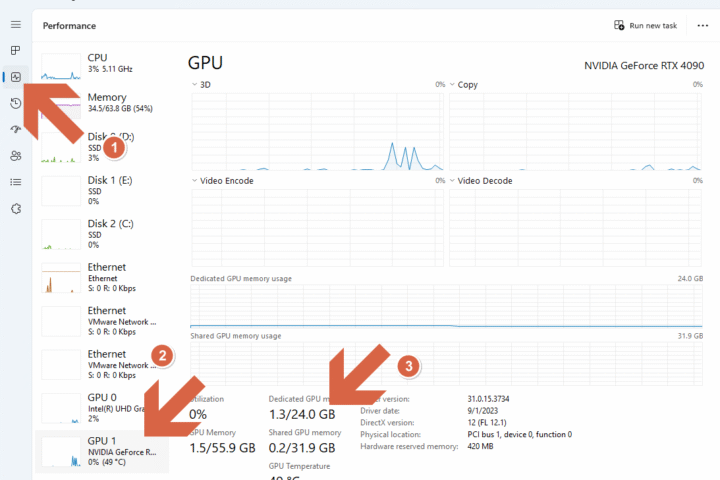Click the Video Decode graph area
720x480 pixels.
(x=575, y=228)
